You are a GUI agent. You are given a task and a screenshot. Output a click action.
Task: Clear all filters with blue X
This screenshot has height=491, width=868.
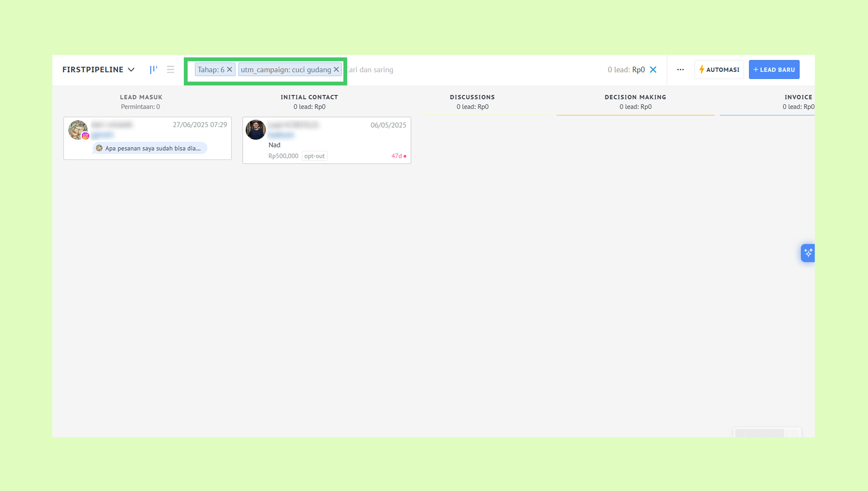click(653, 70)
